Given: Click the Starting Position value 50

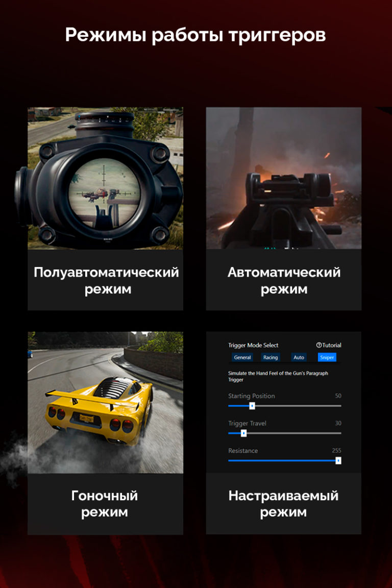Looking at the screenshot, I should point(338,396).
